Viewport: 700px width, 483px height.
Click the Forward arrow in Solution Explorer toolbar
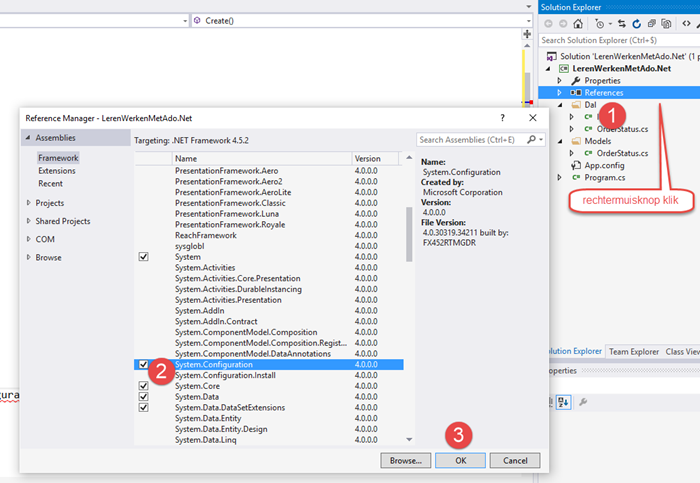tap(563, 24)
